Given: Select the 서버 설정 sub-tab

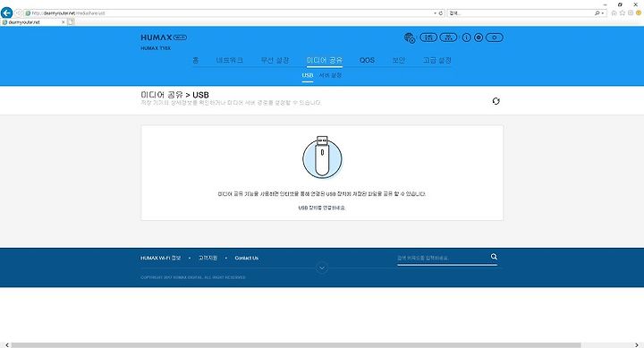Looking at the screenshot, I should (330, 75).
